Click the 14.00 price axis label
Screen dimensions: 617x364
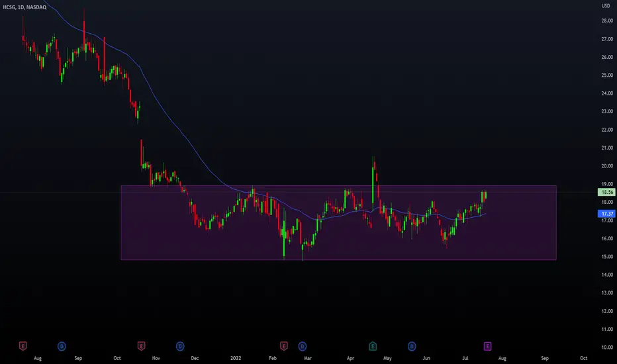[607, 275]
